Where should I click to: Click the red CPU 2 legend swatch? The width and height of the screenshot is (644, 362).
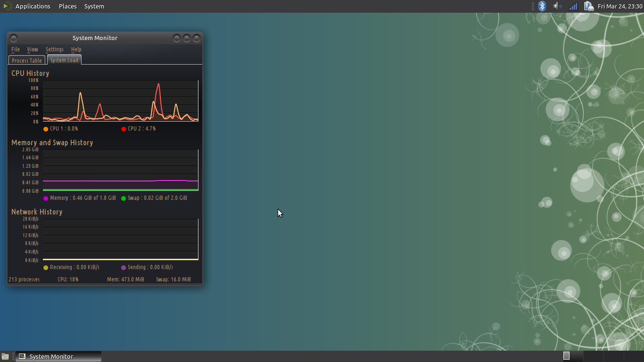(124, 129)
